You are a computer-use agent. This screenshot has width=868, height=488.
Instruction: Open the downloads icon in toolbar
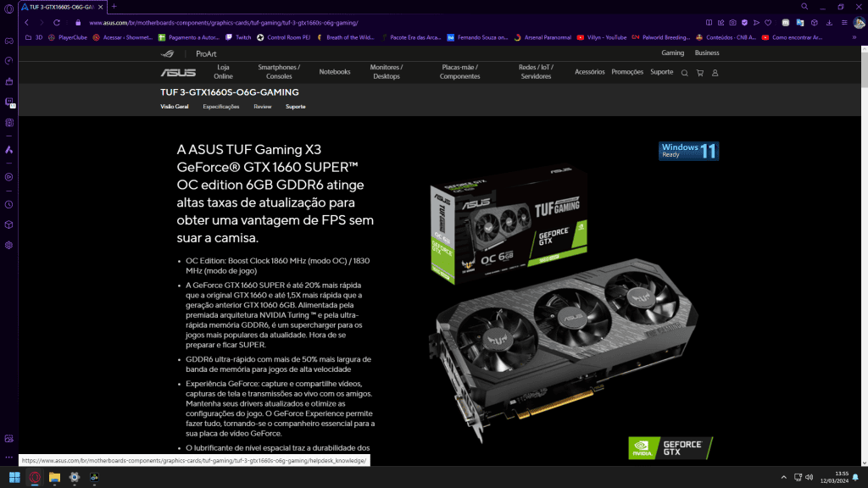829,23
